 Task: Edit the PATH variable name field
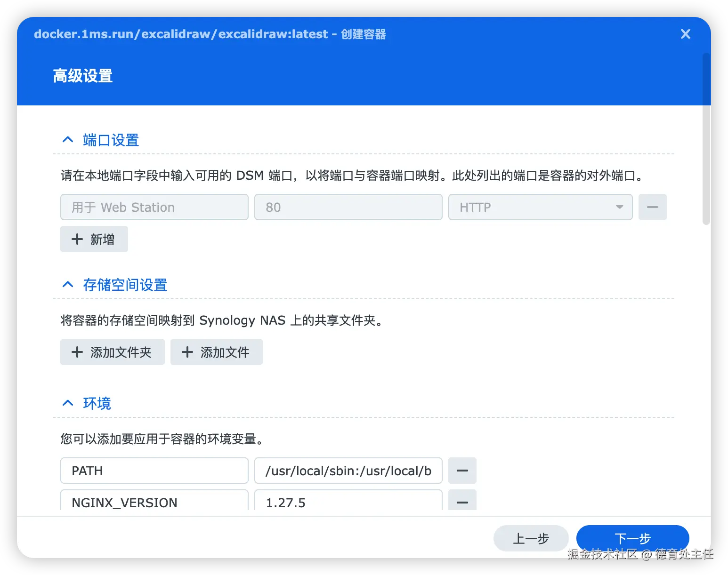click(154, 471)
